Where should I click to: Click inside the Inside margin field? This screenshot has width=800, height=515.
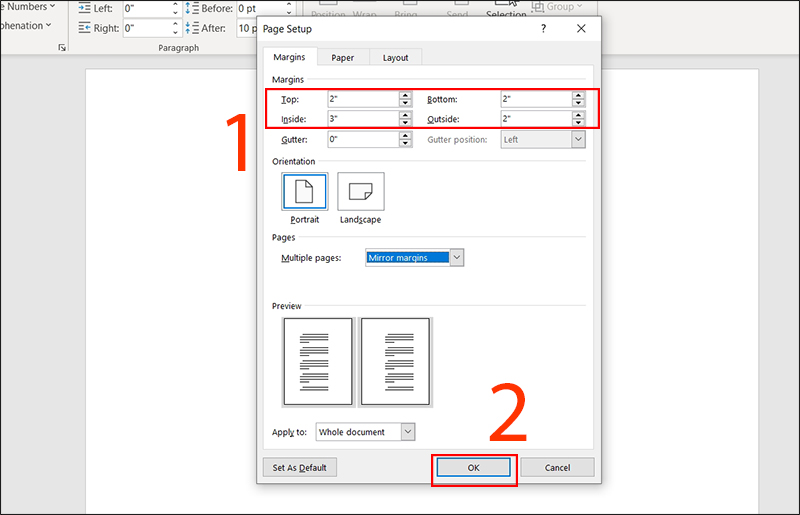click(362, 118)
